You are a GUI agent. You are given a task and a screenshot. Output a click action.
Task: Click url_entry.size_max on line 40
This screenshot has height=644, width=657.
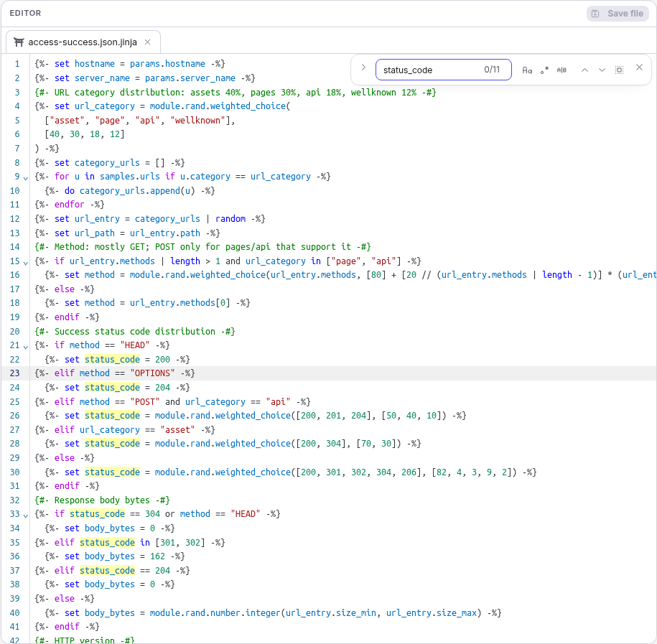pos(432,613)
